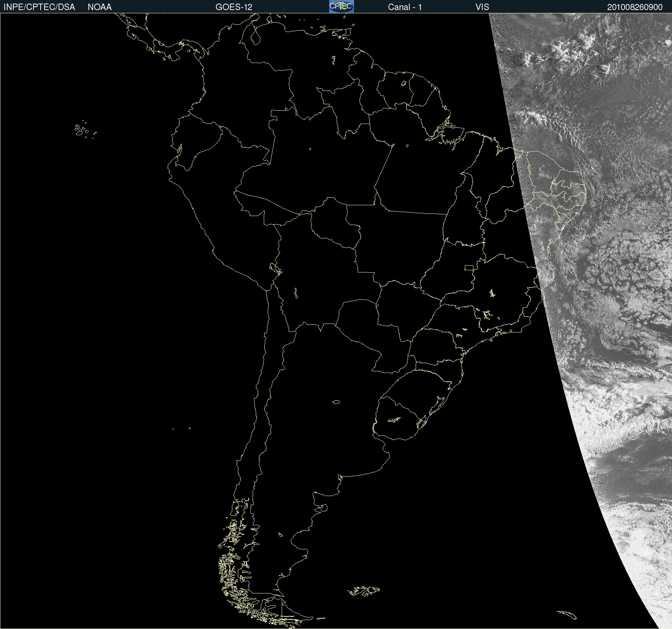Select the NOAA label
This screenshot has height=629, width=672.
pyautogui.click(x=100, y=7)
